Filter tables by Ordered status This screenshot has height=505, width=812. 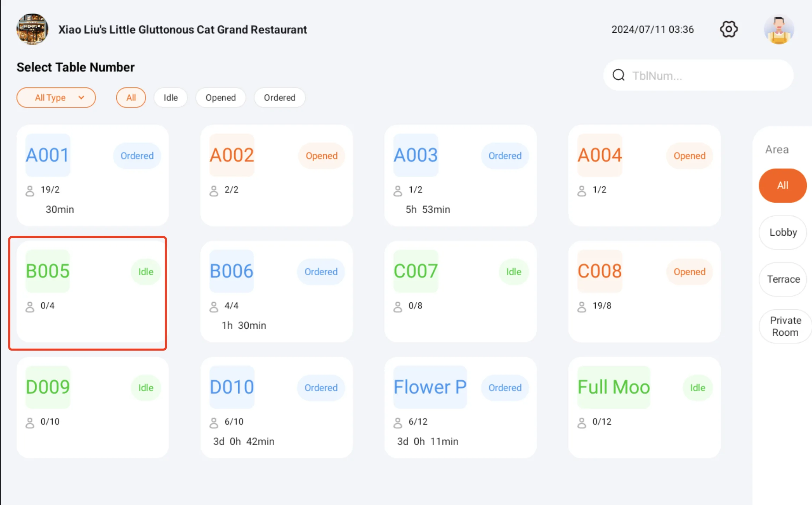280,98
